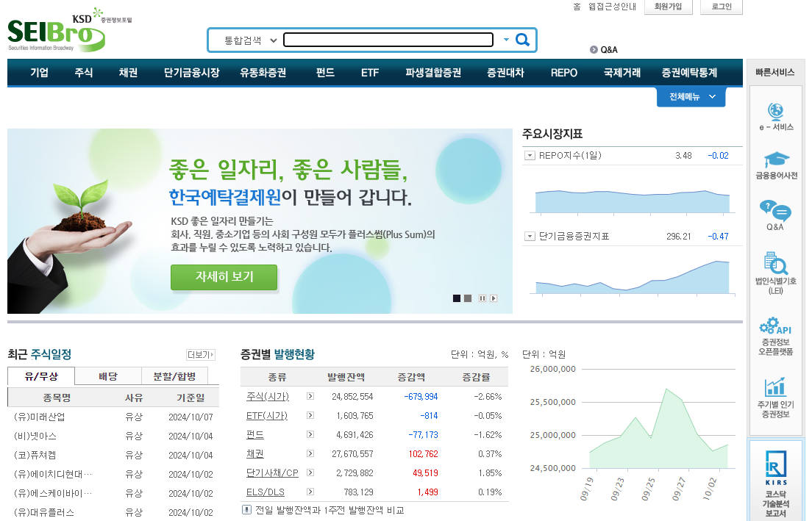Screen dimensions: 812x521
Task: Advance banner with the next arrow
Action: (x=494, y=298)
